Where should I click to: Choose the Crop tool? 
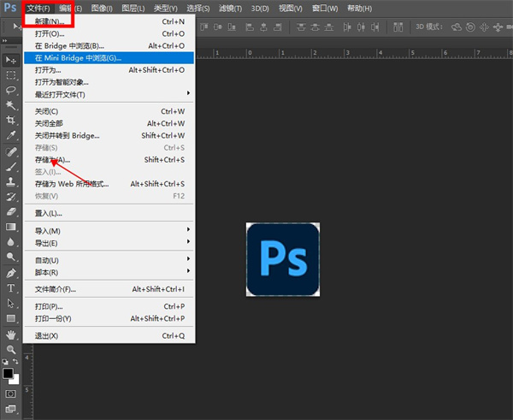coord(11,121)
